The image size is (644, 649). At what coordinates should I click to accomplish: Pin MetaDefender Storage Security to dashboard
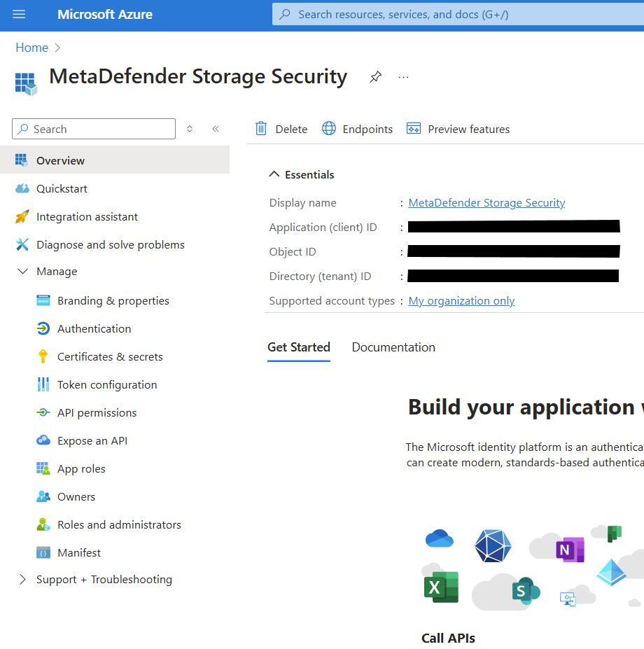pyautogui.click(x=375, y=77)
